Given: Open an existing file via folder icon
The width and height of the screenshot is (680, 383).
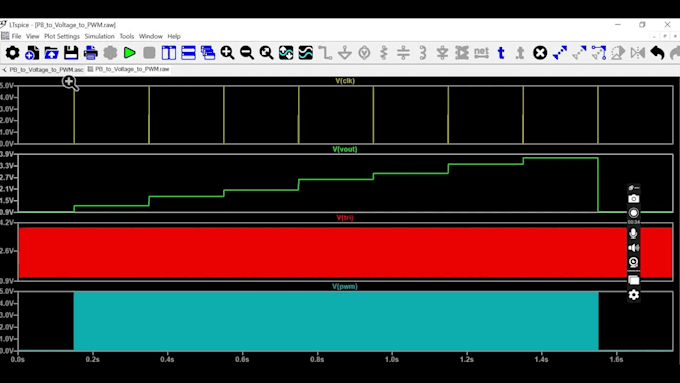Looking at the screenshot, I should coord(51,53).
